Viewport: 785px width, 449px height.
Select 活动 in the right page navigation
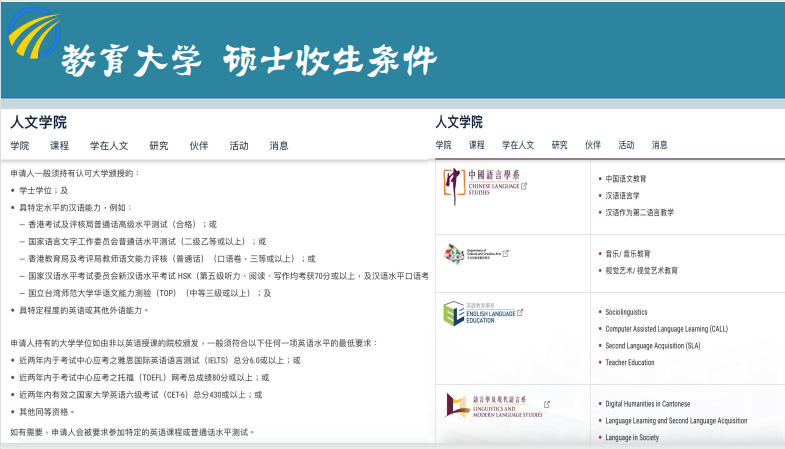pos(626,145)
